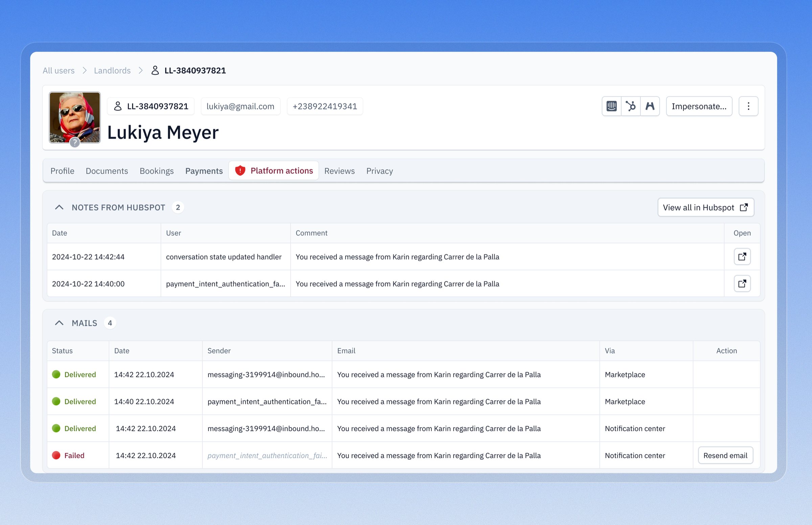Open the 14:42:44 HubSpot note externally
This screenshot has width=812, height=525.
742,257
